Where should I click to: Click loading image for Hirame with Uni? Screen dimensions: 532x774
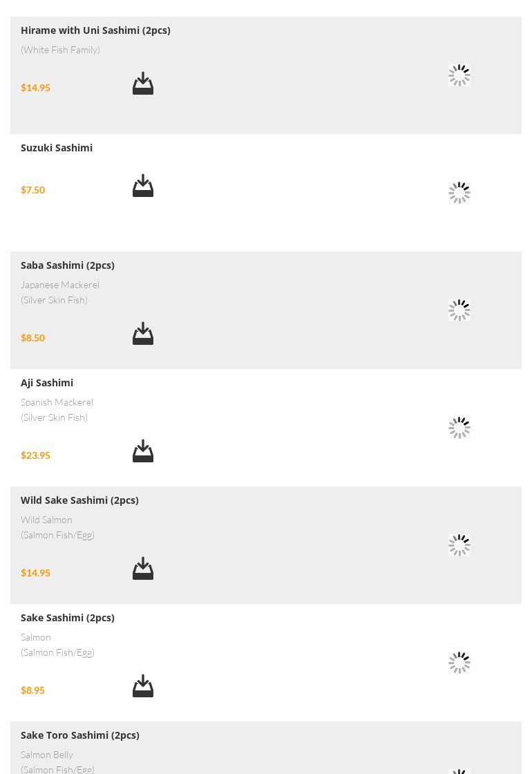click(x=459, y=75)
